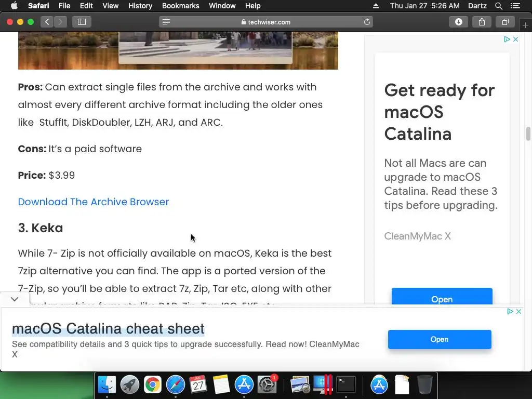Open Spotlight search
This screenshot has height=399, width=532.
(498, 6)
